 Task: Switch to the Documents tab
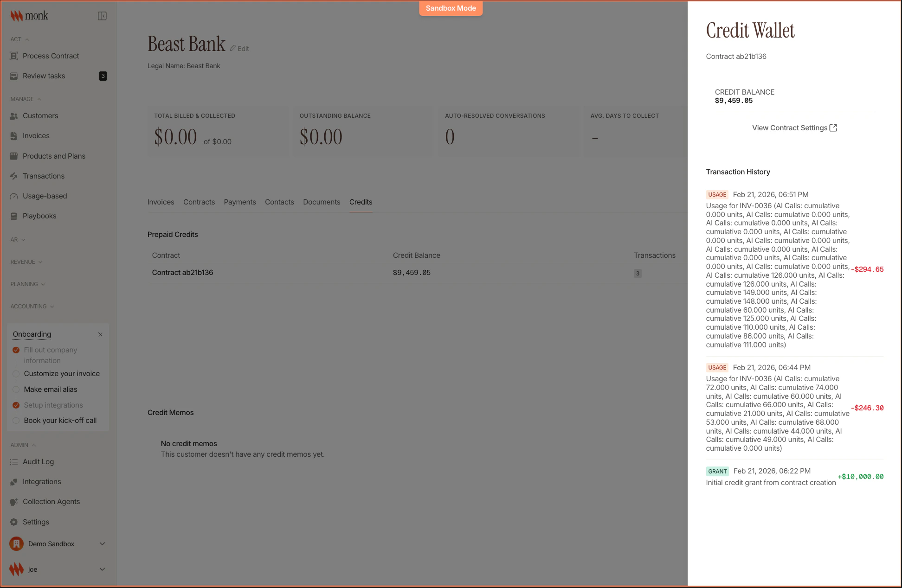tap(322, 202)
